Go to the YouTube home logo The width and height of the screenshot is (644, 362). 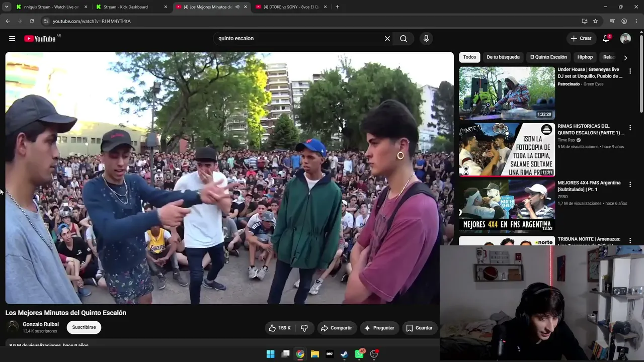pos(40,39)
